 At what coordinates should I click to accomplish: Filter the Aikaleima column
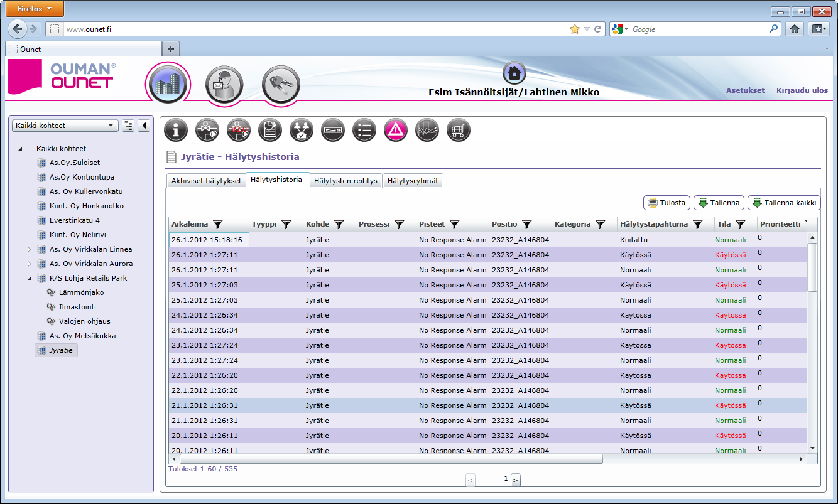(x=217, y=224)
